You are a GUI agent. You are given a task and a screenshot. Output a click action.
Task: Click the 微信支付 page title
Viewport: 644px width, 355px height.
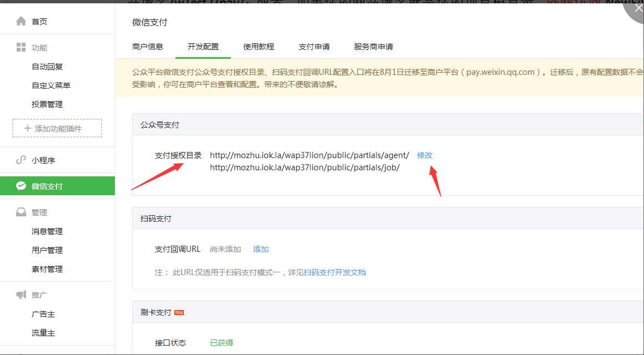point(150,22)
